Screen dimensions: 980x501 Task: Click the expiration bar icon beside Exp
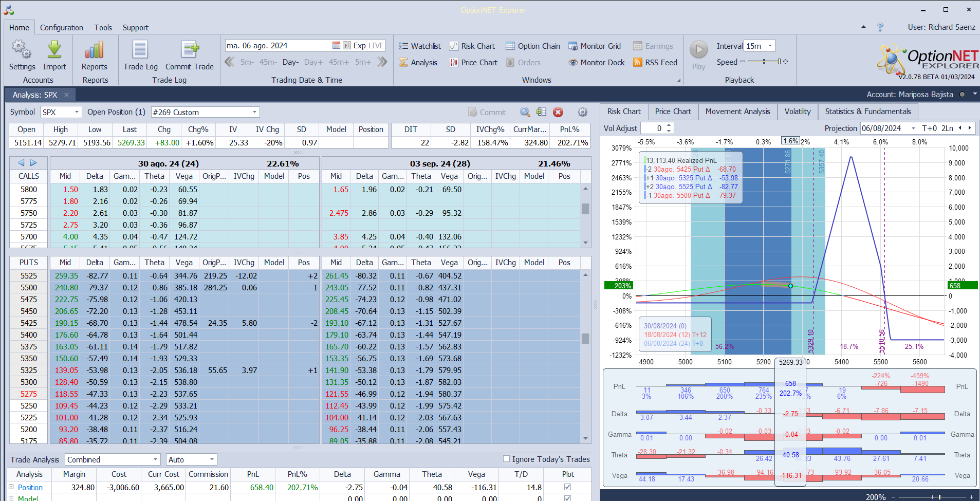[347, 45]
